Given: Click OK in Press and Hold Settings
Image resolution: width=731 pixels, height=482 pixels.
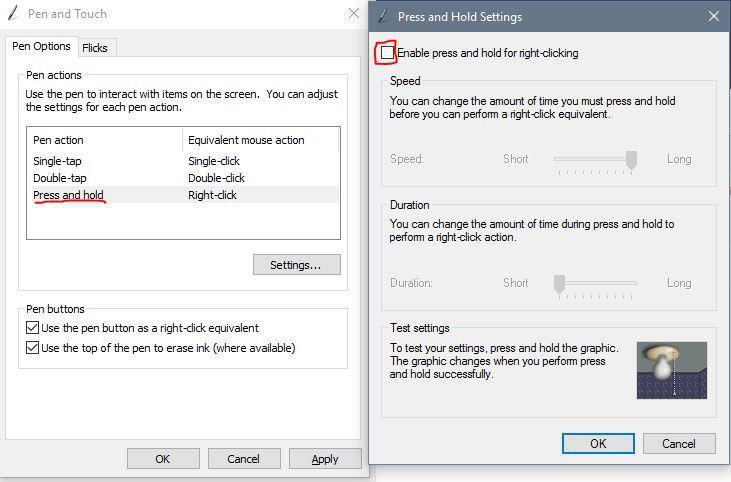Looking at the screenshot, I should point(598,443).
